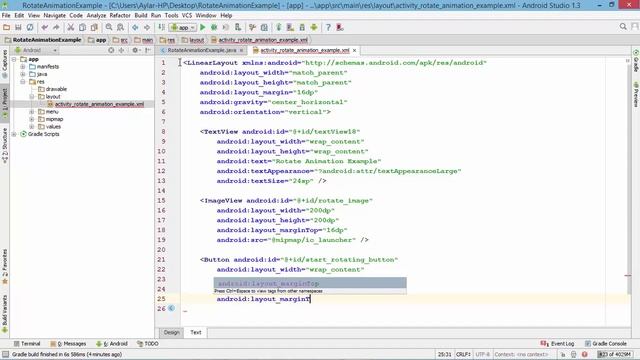Click the Synchronize refresh toolbar icon

click(30, 27)
